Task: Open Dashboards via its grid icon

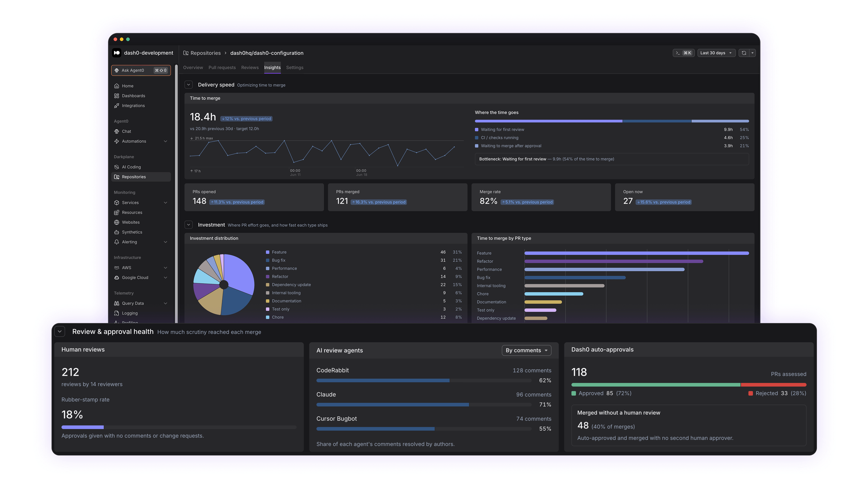Action: tap(117, 96)
